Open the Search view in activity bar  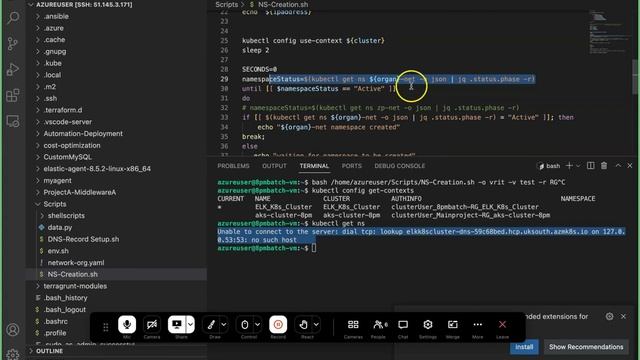13,17
